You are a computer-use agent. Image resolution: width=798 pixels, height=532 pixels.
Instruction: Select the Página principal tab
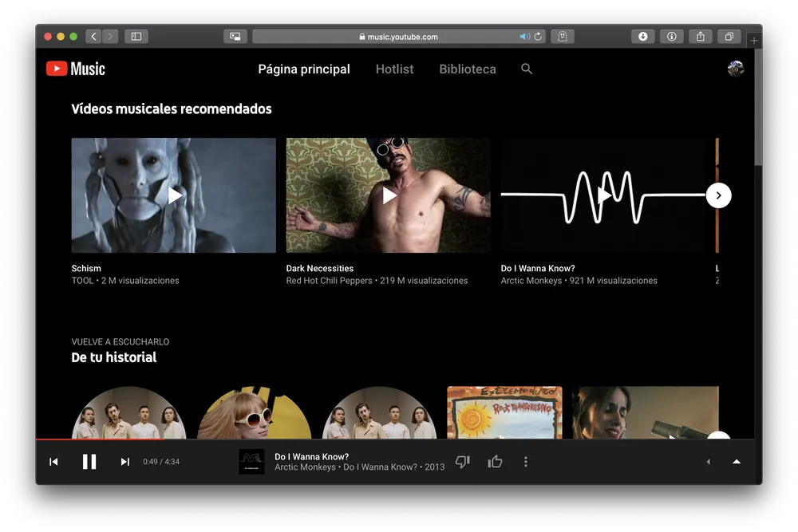[x=304, y=69]
